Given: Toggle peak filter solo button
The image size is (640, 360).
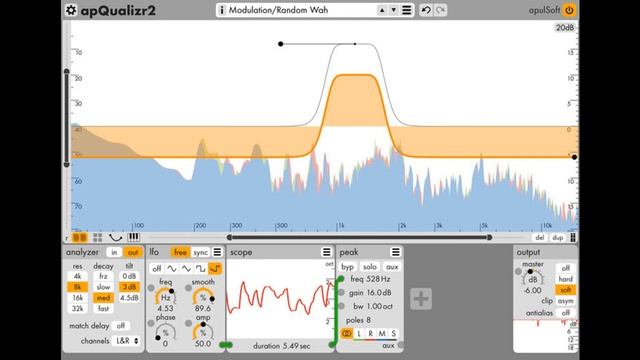Looking at the screenshot, I should coord(370,267).
